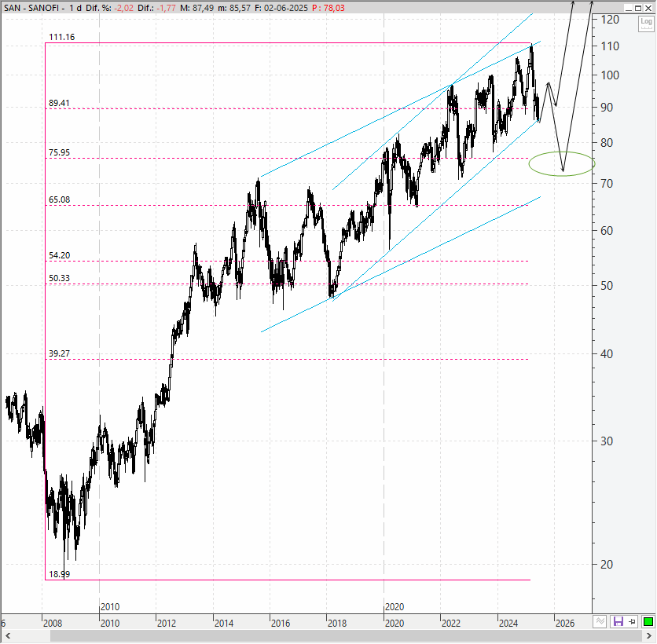This screenshot has width=657, height=644.
Task: Minimize the SANOFI chart window
Action: [628, 8]
